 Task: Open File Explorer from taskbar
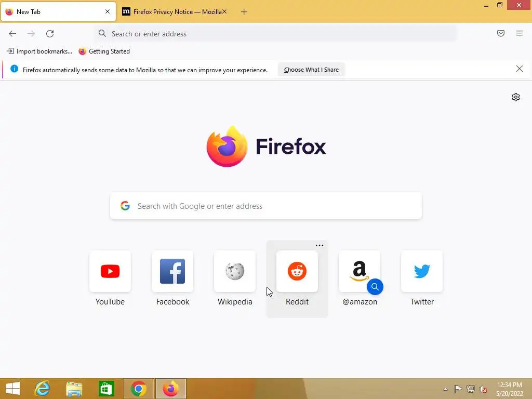click(74, 389)
